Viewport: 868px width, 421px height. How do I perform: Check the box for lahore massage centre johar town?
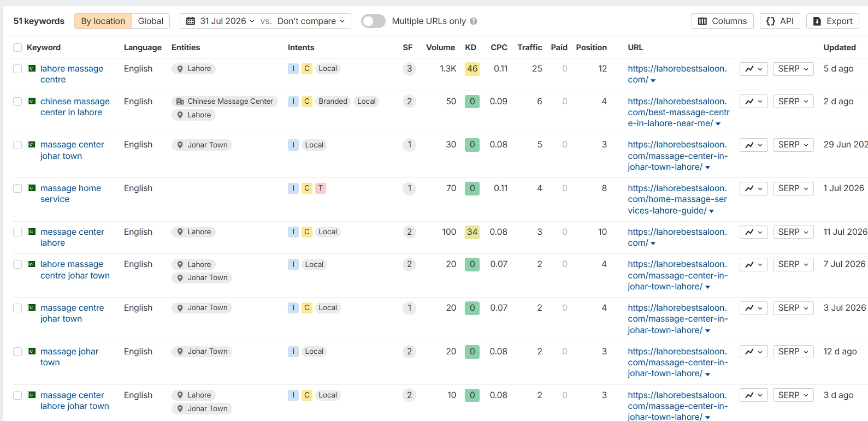pos(17,264)
